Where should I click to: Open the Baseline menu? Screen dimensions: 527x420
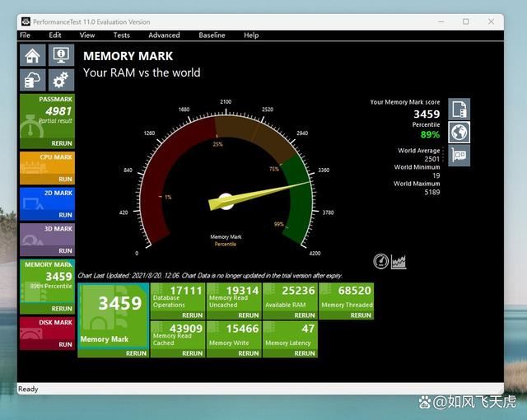pos(212,35)
